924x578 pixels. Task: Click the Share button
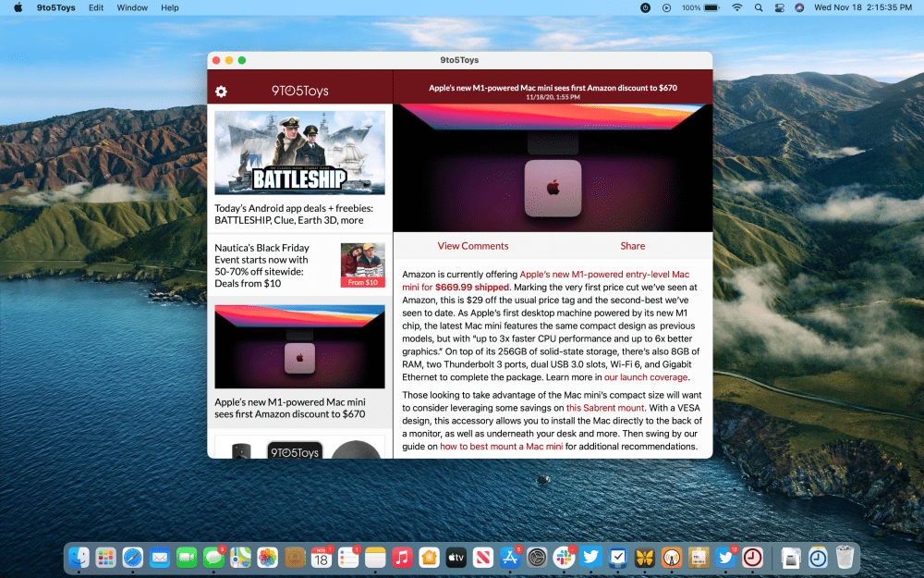(632, 246)
